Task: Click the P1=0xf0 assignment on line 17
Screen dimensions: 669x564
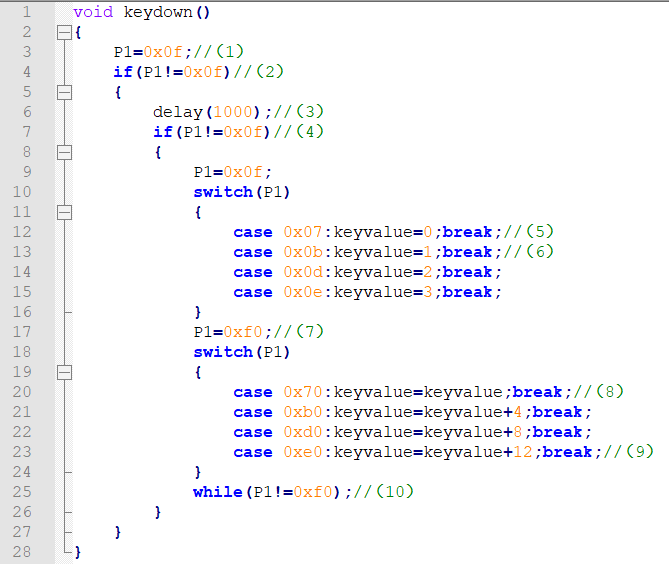Action: click(228, 332)
